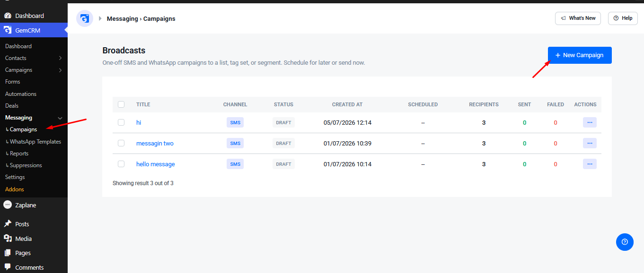Click the '05/07/2026 12:14' created date
Image resolution: width=644 pixels, height=273 pixels.
[x=347, y=122]
